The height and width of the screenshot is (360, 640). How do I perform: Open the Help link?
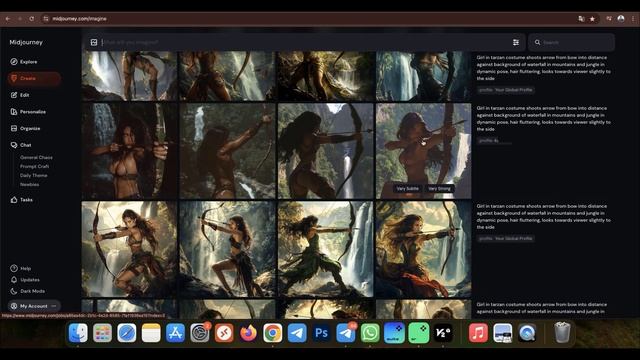pyautogui.click(x=20, y=269)
